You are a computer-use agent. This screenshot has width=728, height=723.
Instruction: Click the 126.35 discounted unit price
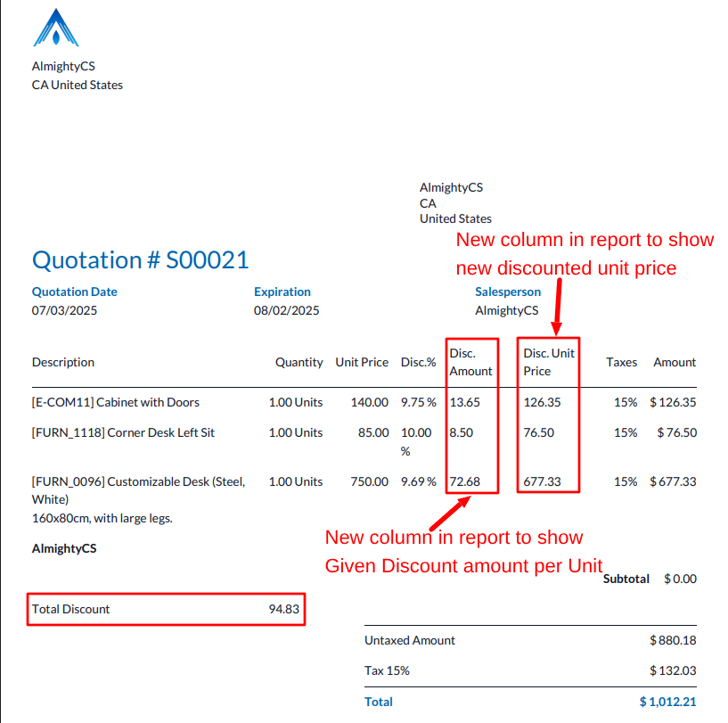coord(542,402)
